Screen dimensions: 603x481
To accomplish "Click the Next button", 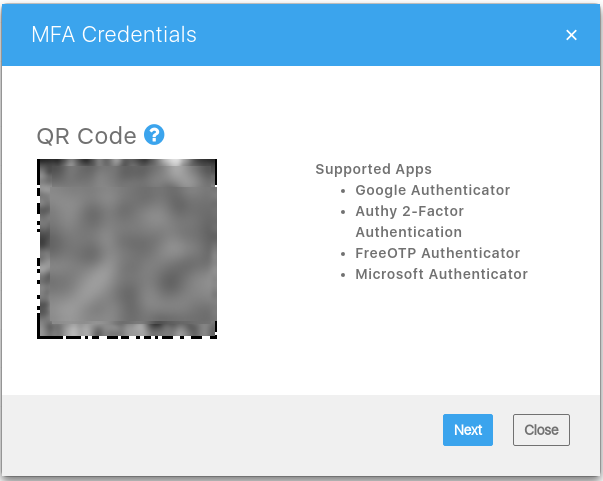I will click(x=468, y=430).
